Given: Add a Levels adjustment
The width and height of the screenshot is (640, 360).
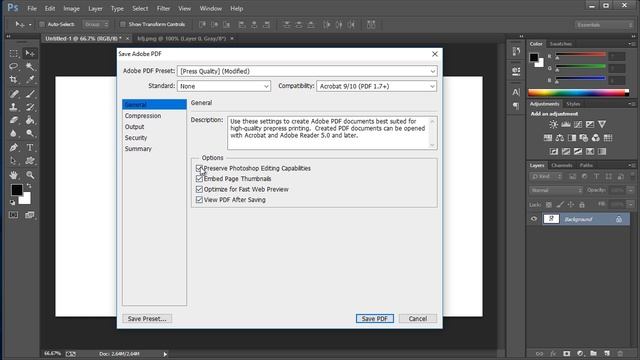Looking at the screenshot, I should (x=566, y=124).
